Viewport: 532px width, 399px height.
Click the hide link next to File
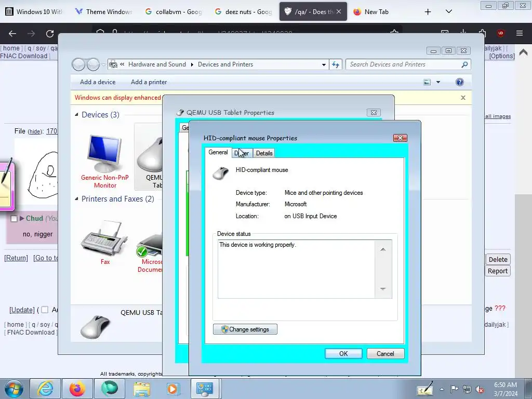[x=35, y=131]
